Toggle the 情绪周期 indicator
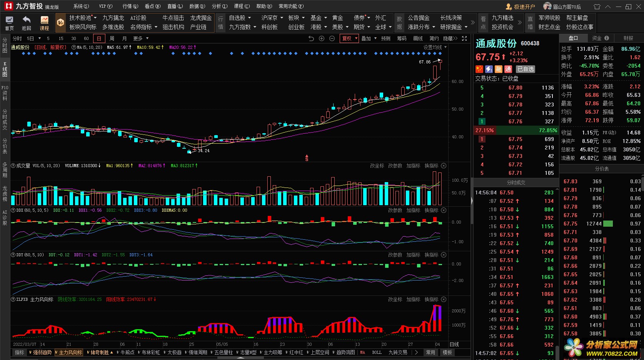 pos(196,352)
